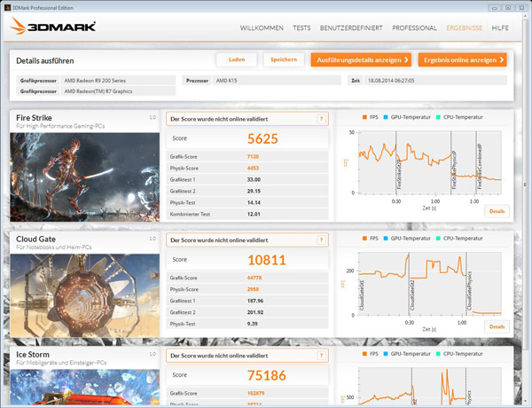Click Cloud Gate Grafiktest 1 value 187.96
Image resolution: width=532 pixels, height=408 pixels.
coord(255,301)
